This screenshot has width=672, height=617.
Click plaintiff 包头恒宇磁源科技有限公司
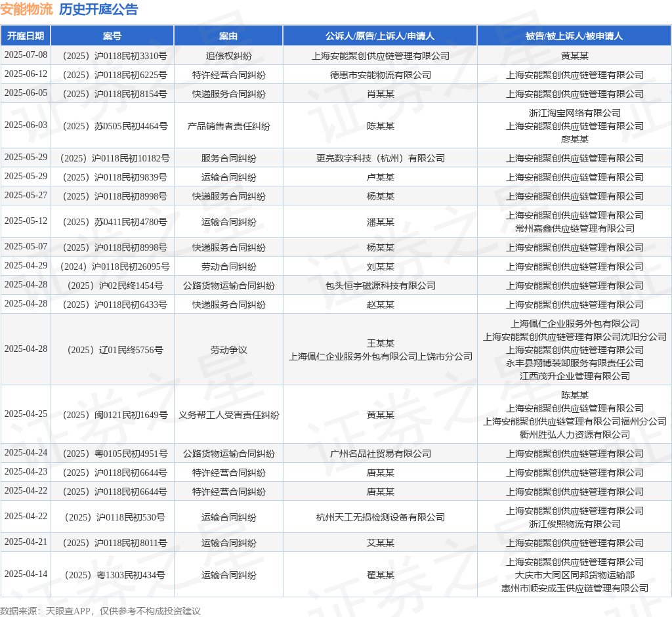[x=380, y=285]
